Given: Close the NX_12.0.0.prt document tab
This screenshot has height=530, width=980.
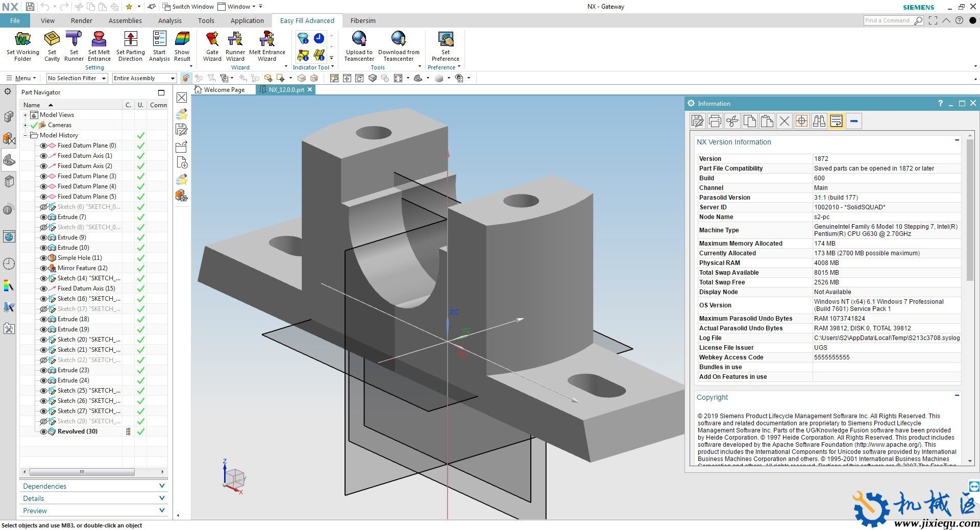Looking at the screenshot, I should point(309,89).
